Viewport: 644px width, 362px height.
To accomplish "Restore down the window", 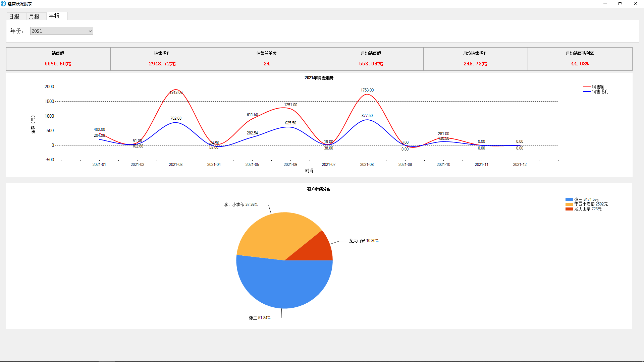I will point(620,4).
